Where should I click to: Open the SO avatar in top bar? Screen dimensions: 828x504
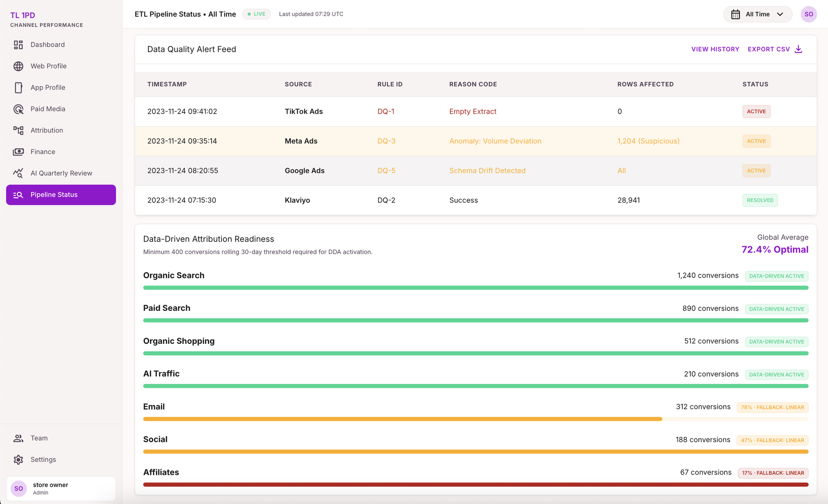pyautogui.click(x=809, y=14)
